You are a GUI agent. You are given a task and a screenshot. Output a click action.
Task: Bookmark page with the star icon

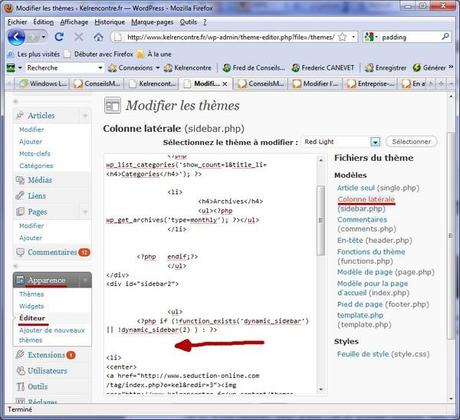(342, 37)
